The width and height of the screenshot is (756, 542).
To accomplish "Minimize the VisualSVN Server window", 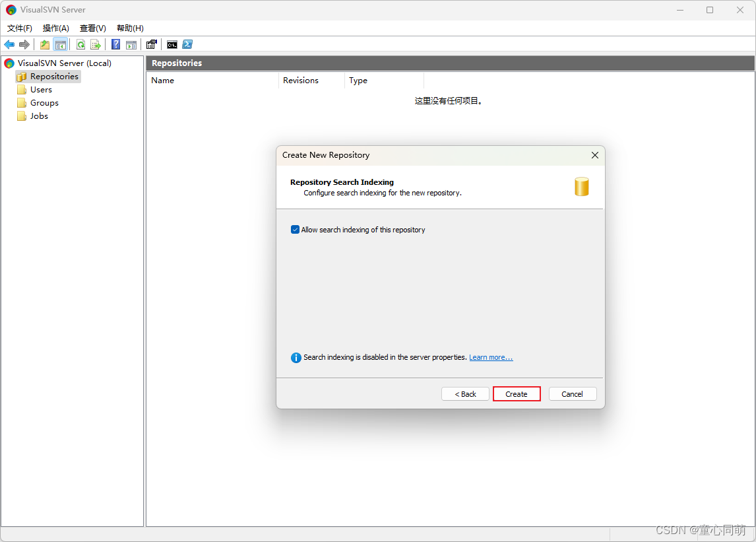I will pyautogui.click(x=680, y=10).
